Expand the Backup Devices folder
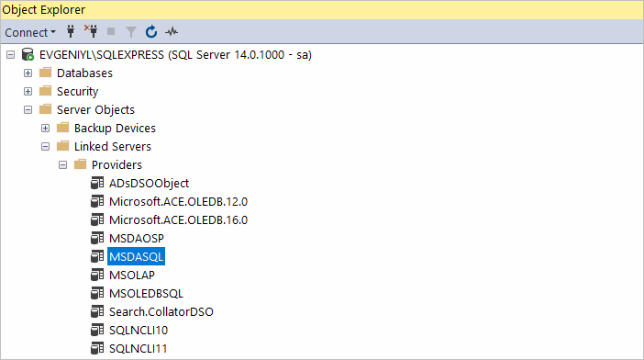This screenshot has height=360, width=644. click(46, 129)
